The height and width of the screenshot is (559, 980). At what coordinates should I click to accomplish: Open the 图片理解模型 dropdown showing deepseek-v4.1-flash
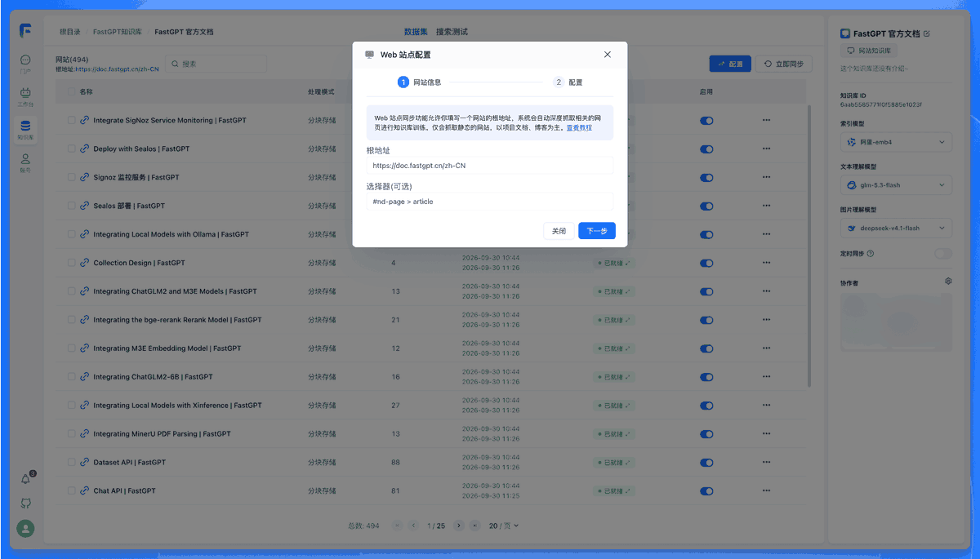tap(896, 228)
